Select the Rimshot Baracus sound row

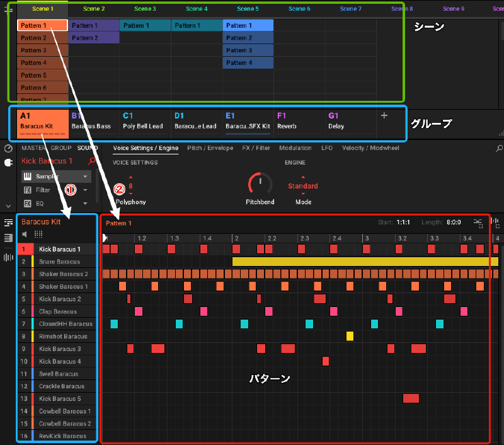coord(57,337)
